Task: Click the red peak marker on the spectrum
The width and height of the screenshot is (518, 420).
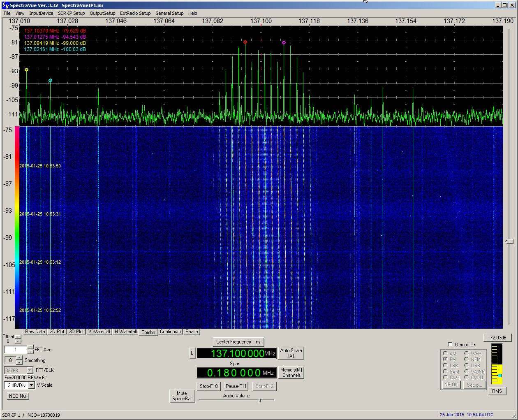Action: 245,42
